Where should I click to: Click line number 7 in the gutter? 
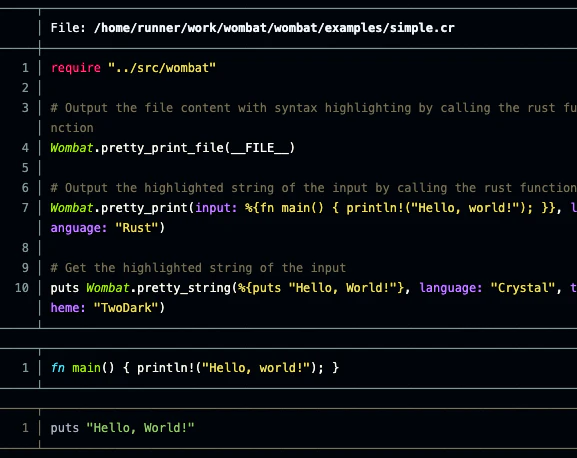coord(25,208)
